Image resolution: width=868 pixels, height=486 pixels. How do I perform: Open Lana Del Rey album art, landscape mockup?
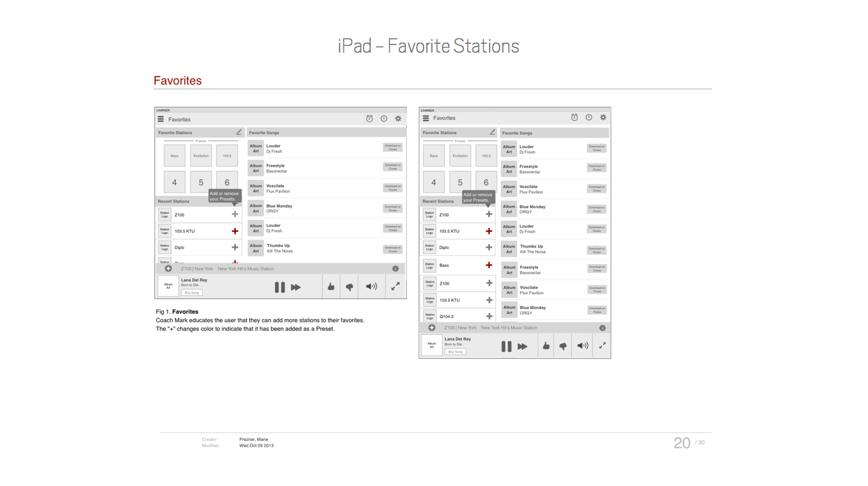point(168,286)
